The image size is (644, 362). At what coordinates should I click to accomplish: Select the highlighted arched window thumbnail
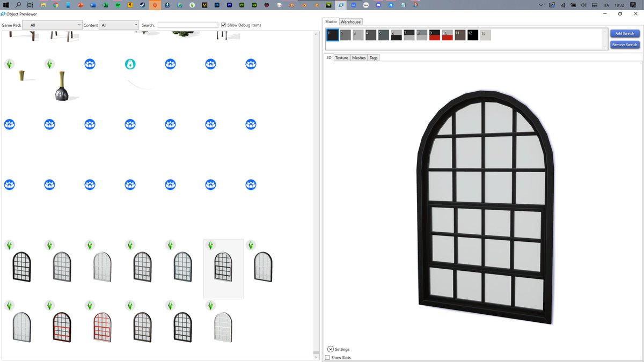(x=223, y=267)
